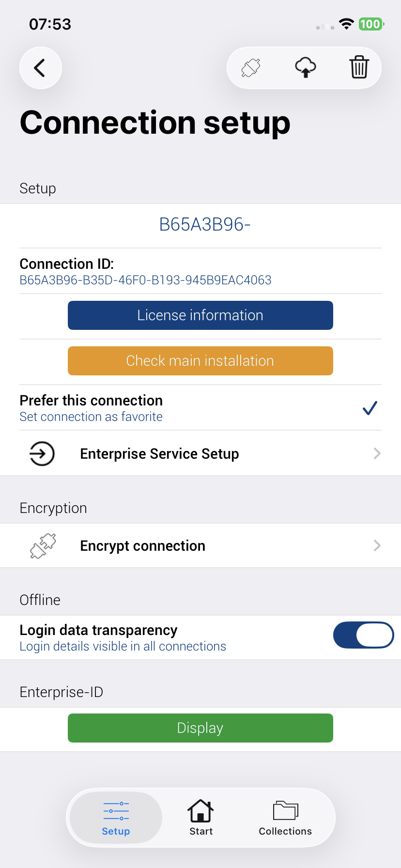Open Encrypt connection via right chevron

pyautogui.click(x=377, y=546)
